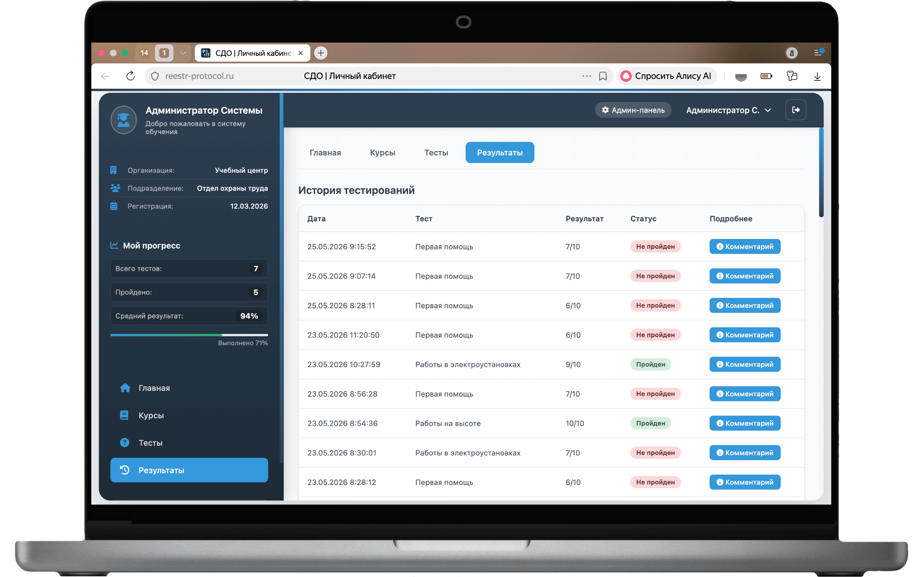Open the new tab plus button
Screen dimensions: 924x577
(321, 53)
